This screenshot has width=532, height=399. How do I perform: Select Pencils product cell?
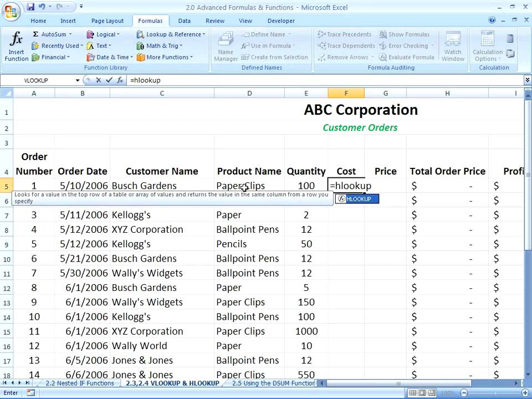click(x=249, y=244)
